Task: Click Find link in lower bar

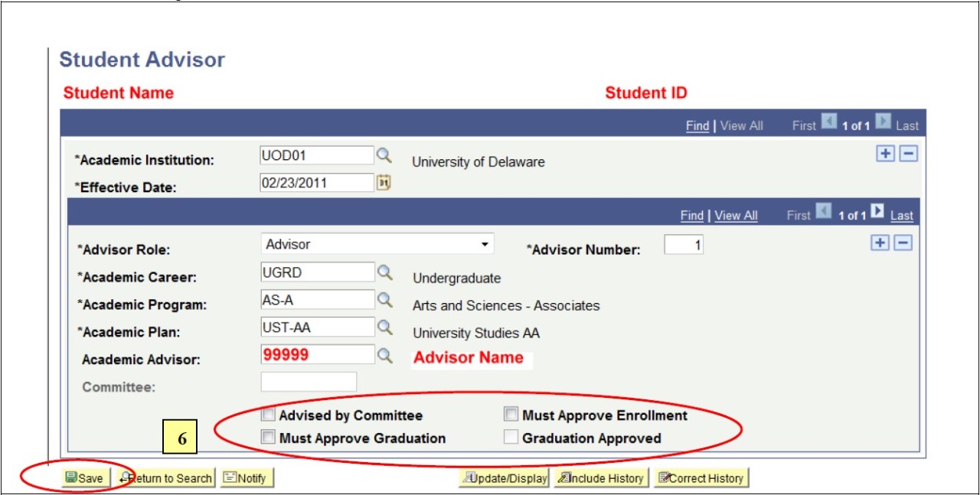Action: pos(691,216)
